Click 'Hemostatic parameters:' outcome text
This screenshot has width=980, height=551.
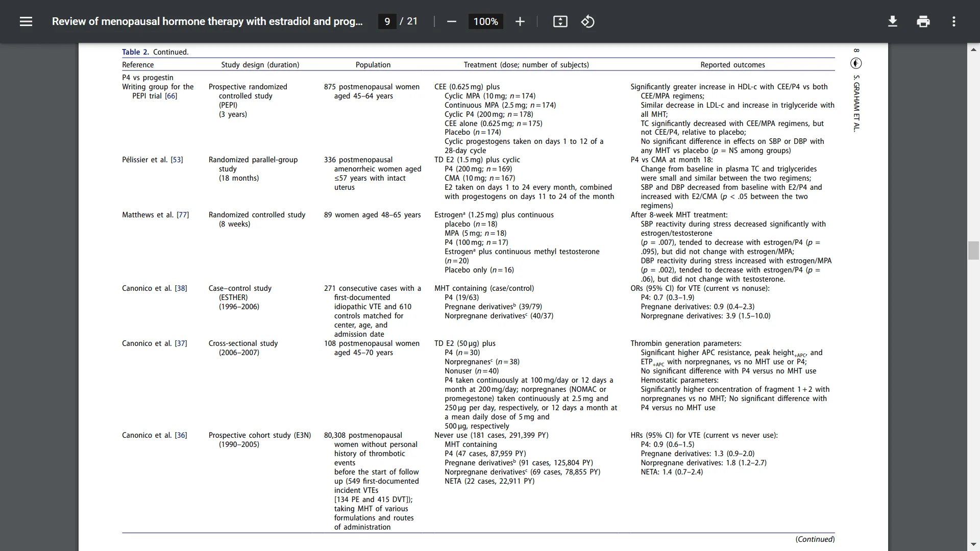click(x=679, y=380)
